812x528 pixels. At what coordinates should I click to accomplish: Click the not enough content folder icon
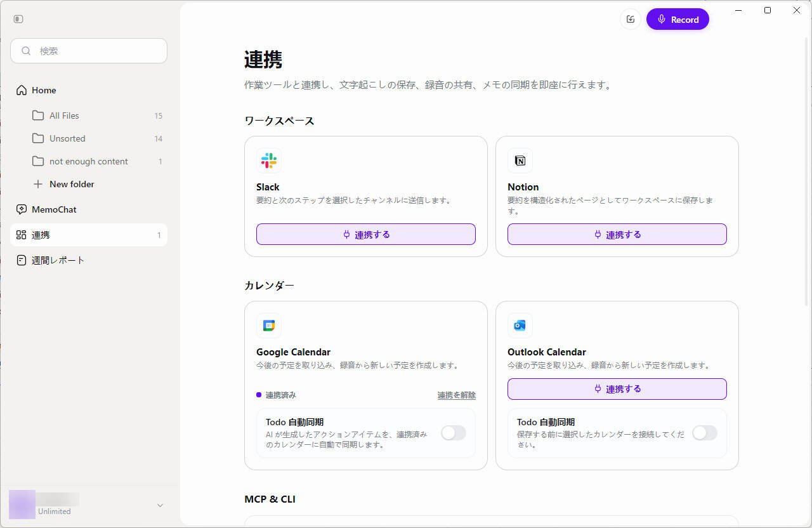coord(38,161)
